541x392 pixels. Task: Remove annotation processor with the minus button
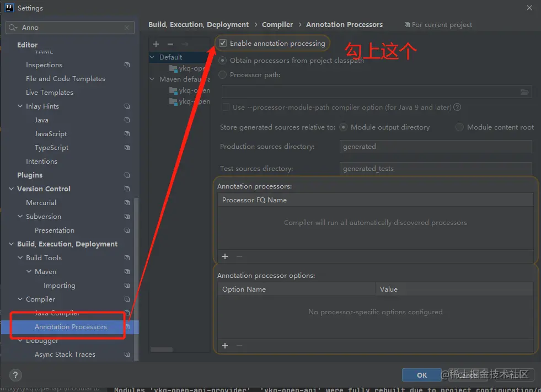pyautogui.click(x=239, y=256)
